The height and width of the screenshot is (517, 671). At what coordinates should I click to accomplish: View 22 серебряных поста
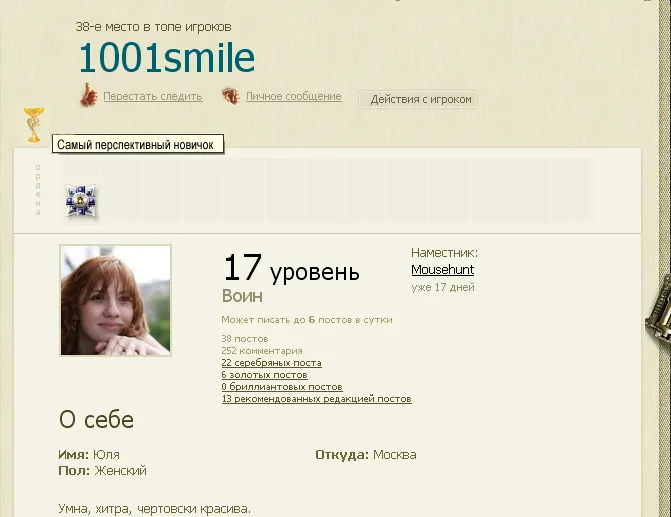pos(271,363)
